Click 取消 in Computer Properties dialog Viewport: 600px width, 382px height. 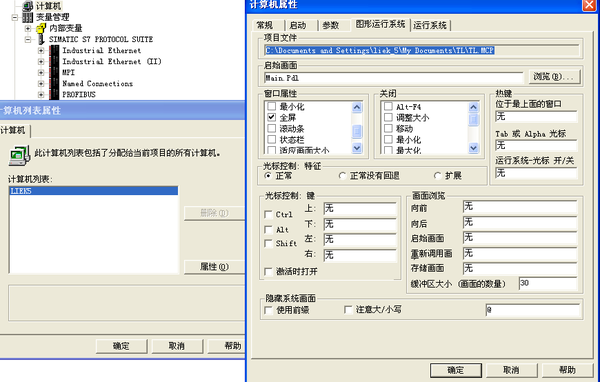[x=511, y=370]
